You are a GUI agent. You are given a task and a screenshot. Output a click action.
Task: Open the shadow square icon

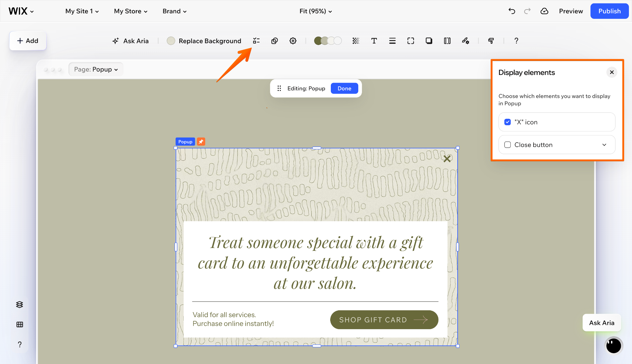click(429, 41)
